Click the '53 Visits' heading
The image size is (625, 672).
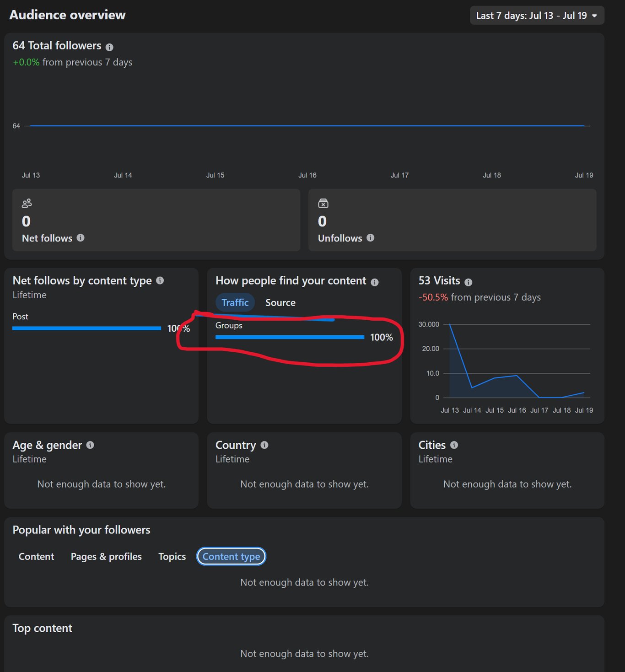tap(439, 280)
